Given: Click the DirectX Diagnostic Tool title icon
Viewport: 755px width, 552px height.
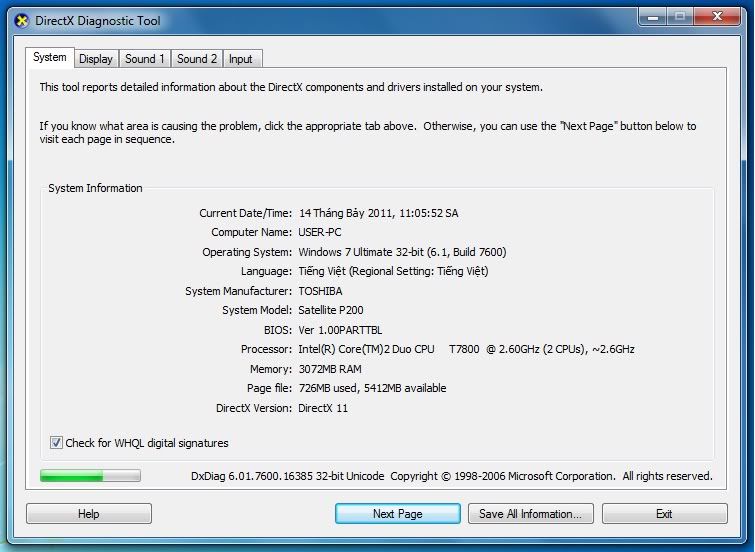Looking at the screenshot, I should [x=22, y=21].
